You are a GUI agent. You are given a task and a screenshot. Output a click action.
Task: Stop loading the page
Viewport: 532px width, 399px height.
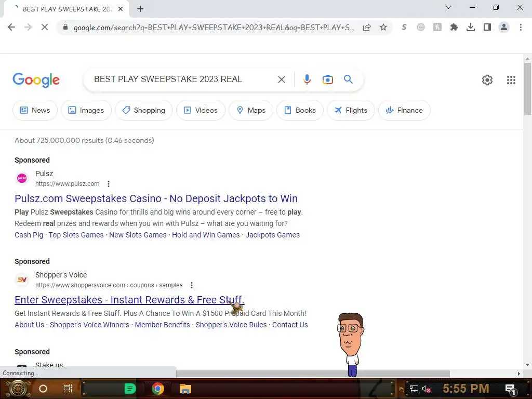pyautogui.click(x=45, y=27)
